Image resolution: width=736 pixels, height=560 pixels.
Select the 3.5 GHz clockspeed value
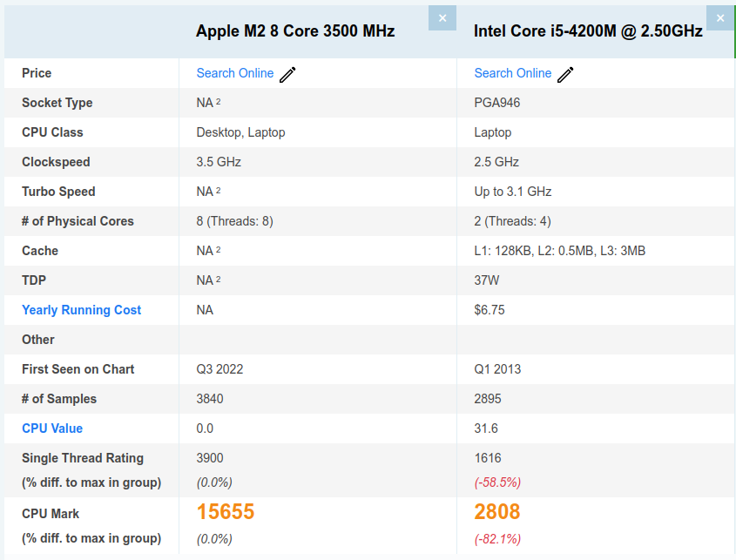[x=219, y=162]
